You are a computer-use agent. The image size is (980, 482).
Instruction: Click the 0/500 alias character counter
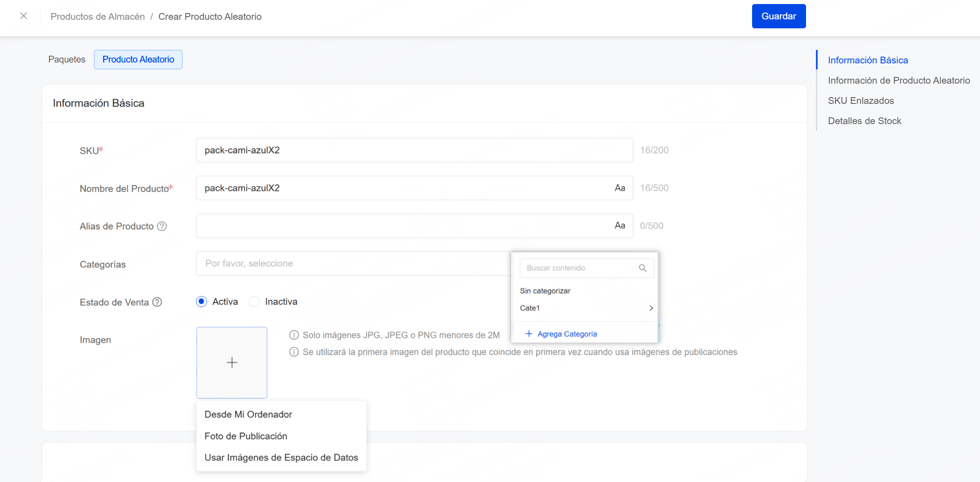tap(652, 226)
